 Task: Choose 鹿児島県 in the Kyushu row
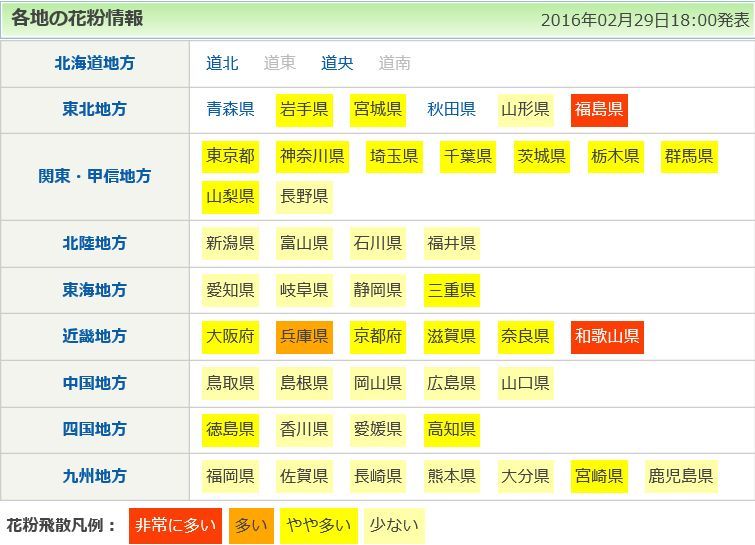[x=680, y=476]
